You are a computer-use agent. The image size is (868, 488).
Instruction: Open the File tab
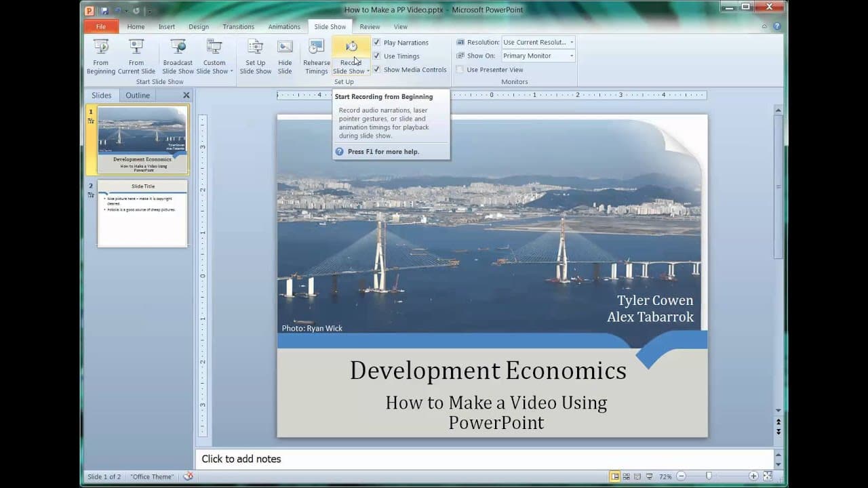point(101,26)
